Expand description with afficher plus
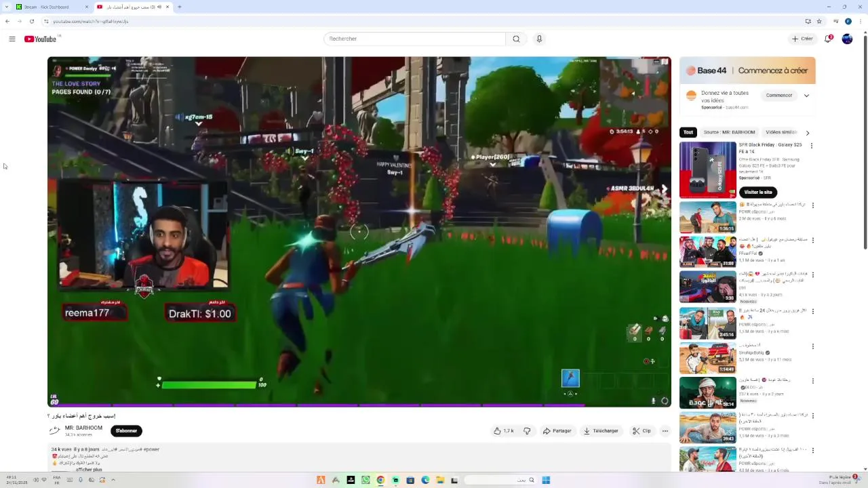 (89, 469)
